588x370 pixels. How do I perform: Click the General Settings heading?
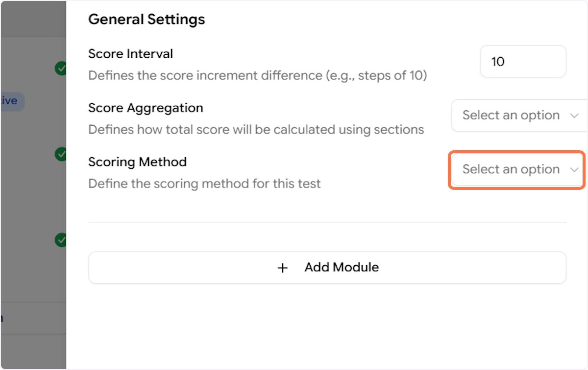click(x=147, y=20)
